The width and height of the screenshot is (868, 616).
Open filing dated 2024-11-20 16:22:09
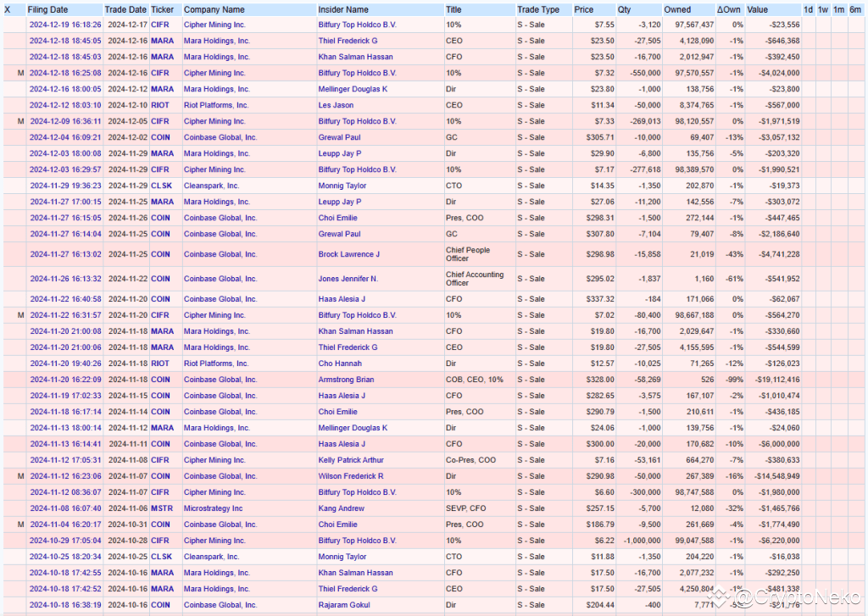(x=65, y=380)
